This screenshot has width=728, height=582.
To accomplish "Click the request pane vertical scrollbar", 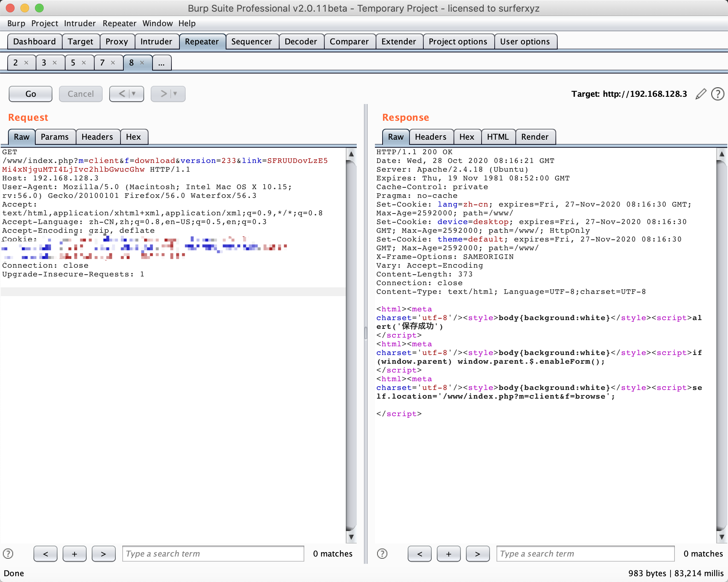I will coord(351,346).
